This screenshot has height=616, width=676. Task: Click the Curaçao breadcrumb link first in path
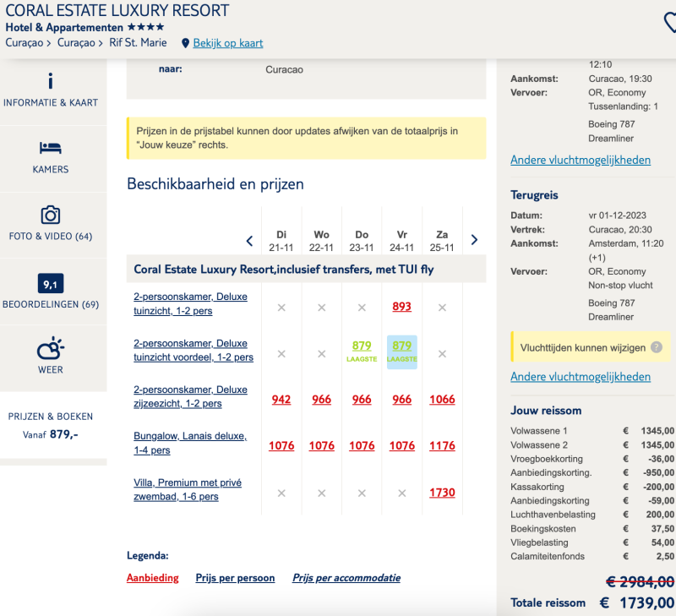(25, 43)
